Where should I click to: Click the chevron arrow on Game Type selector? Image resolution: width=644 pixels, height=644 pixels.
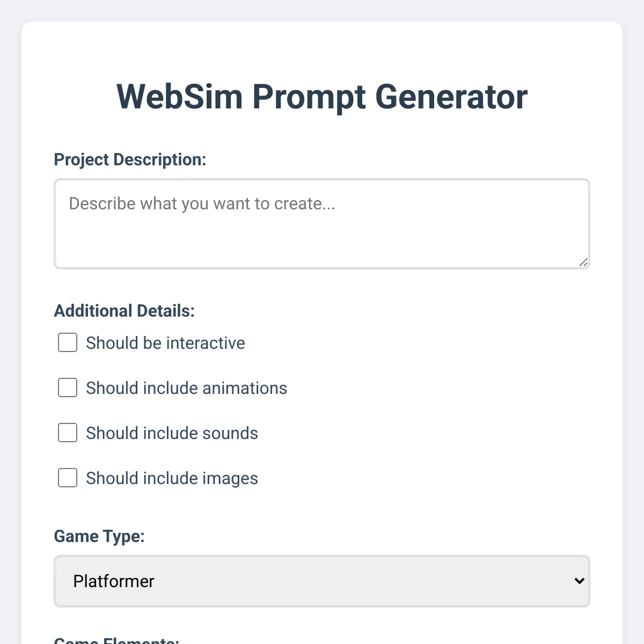click(579, 581)
